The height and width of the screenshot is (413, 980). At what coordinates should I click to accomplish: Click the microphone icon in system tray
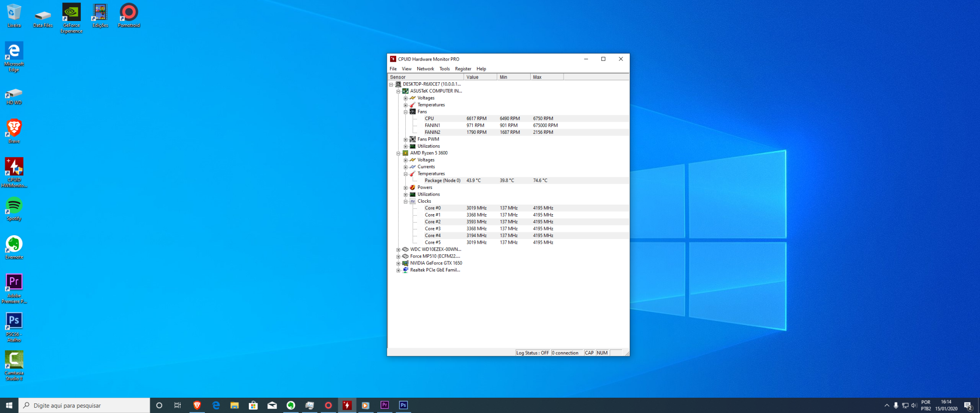(896, 405)
